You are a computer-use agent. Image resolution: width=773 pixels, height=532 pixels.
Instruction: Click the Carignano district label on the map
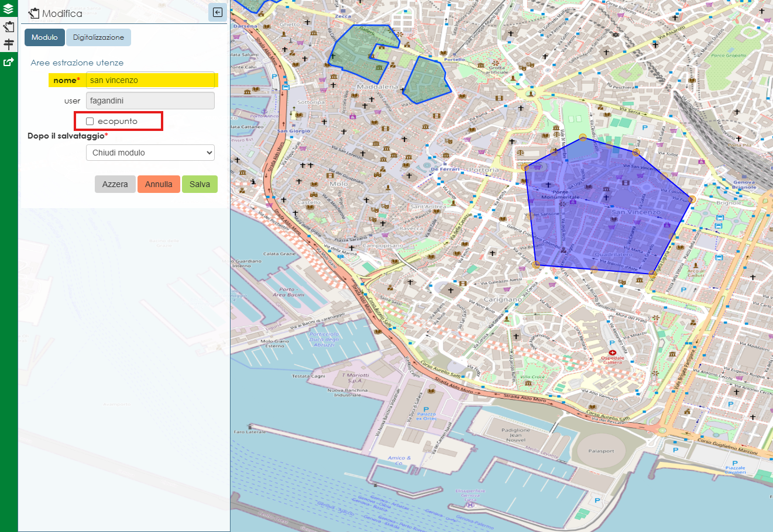503,299
